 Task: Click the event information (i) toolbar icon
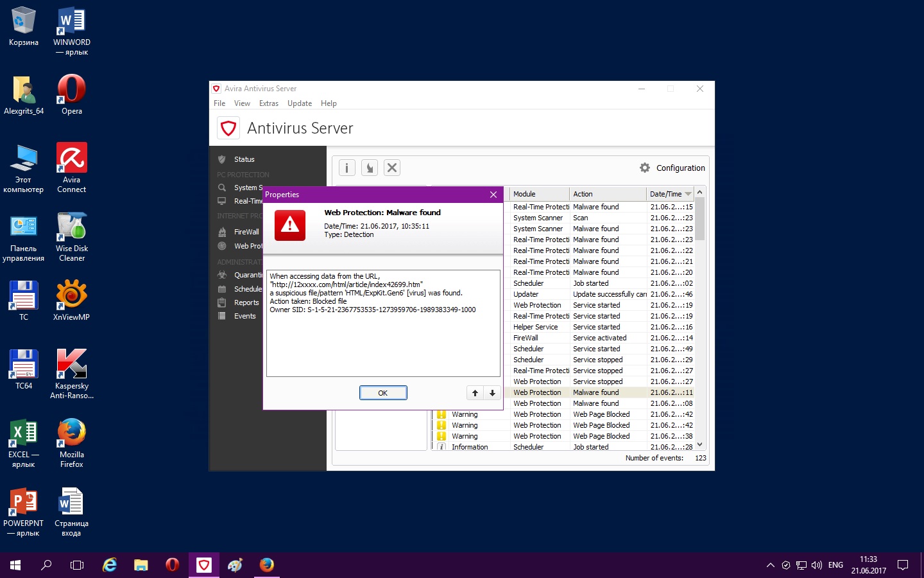pyautogui.click(x=346, y=168)
